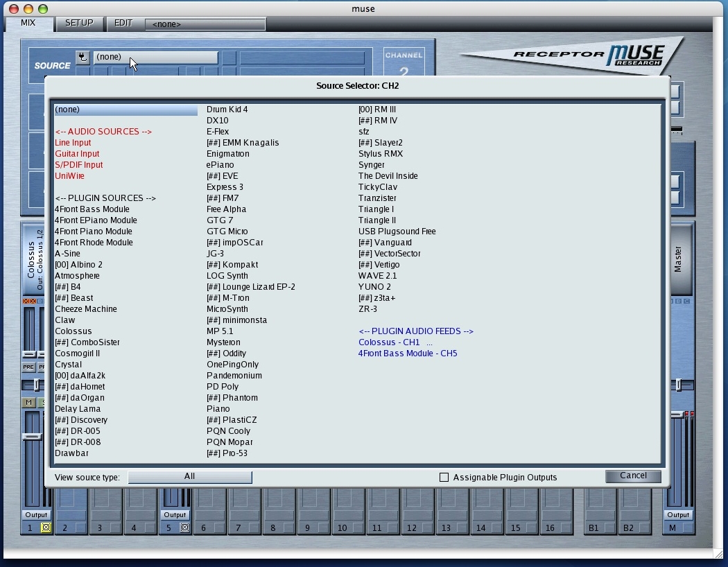Select [##] Vanguard plugin

[385, 243]
